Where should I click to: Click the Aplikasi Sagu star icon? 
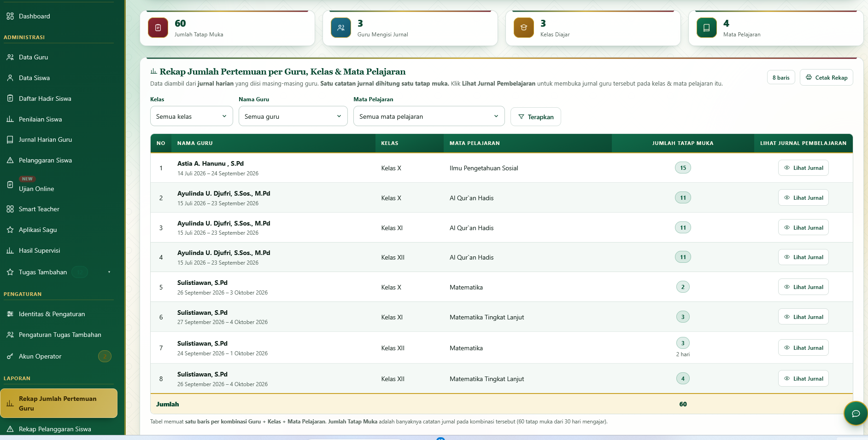pyautogui.click(x=10, y=230)
